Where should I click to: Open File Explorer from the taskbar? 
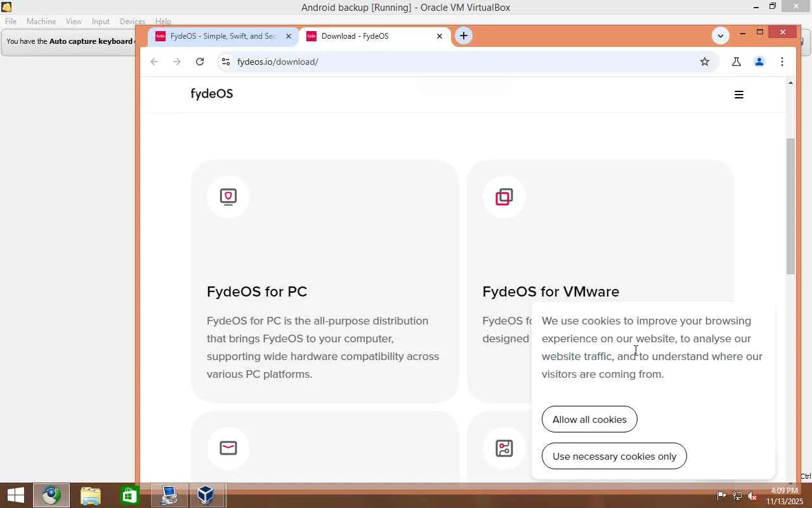point(91,495)
